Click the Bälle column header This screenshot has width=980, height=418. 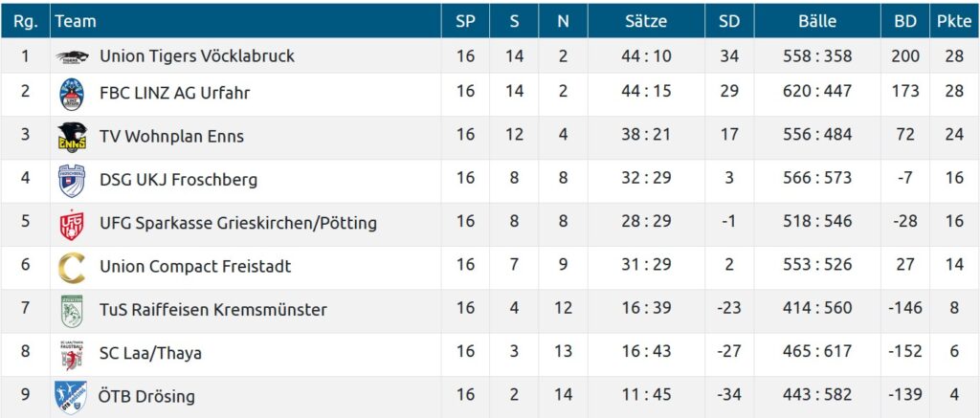point(816,21)
